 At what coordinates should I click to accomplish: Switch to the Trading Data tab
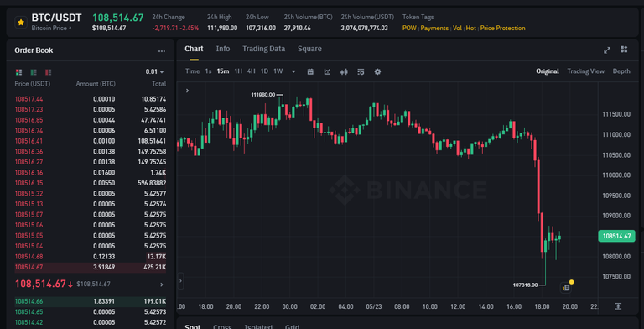pyautogui.click(x=263, y=49)
